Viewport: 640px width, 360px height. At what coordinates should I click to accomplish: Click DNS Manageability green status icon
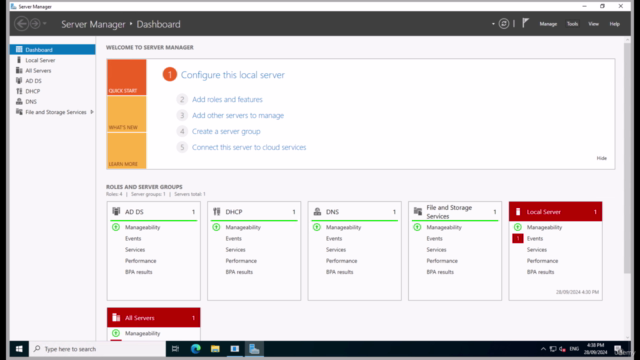pos(317,227)
